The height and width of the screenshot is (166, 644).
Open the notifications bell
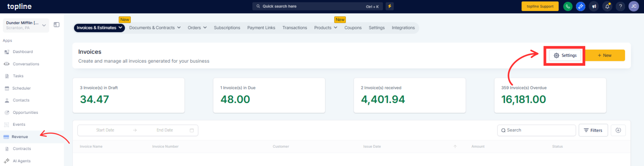click(x=607, y=6)
